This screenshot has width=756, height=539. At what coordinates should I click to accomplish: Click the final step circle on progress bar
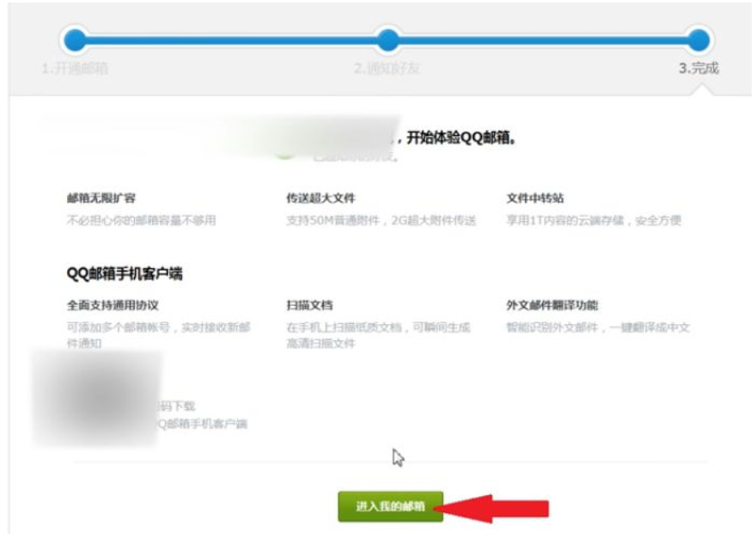[698, 40]
